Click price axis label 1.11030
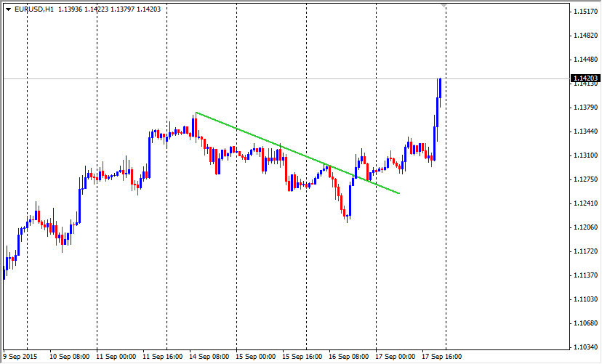The width and height of the screenshot is (602, 364). pyautogui.click(x=585, y=299)
